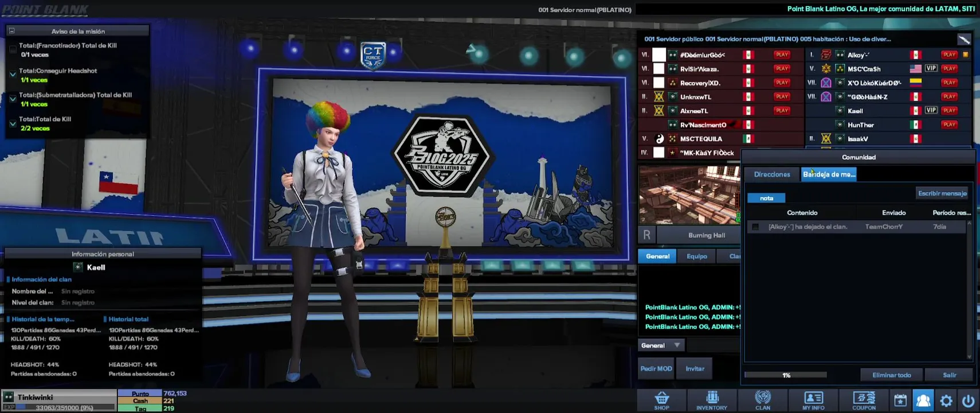
Task: Click IsaakV's yellow clan emblem
Action: point(826,139)
